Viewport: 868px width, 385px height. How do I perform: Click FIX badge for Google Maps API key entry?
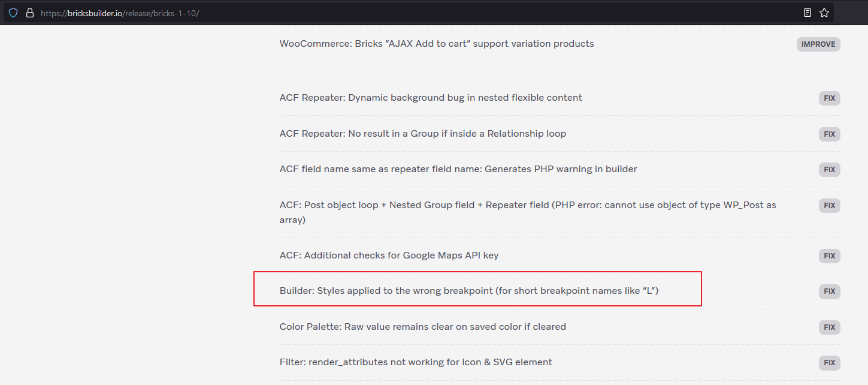pyautogui.click(x=830, y=256)
